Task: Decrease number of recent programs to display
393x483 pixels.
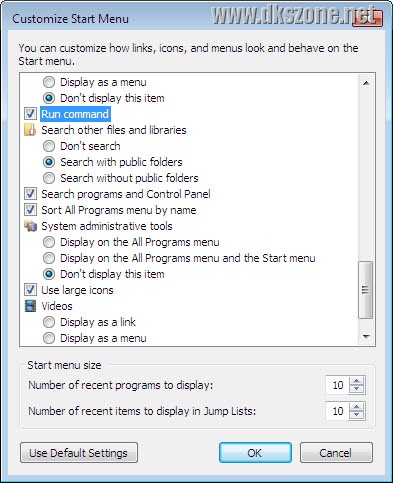Action: [x=357, y=389]
